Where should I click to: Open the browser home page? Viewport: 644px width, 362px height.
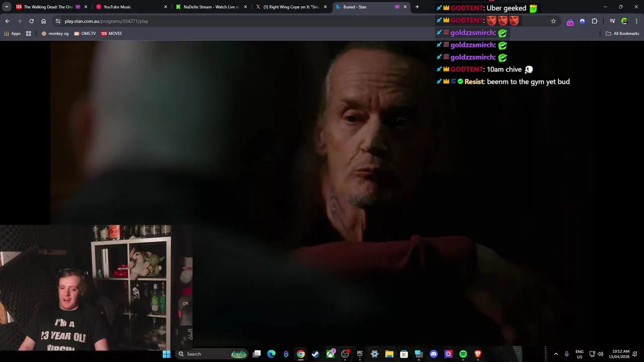(x=43, y=21)
